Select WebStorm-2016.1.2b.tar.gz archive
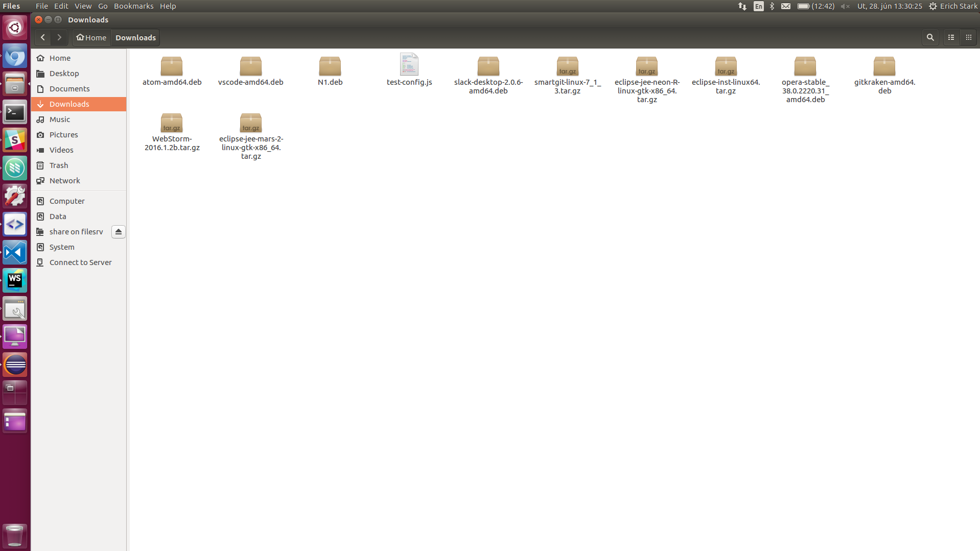This screenshot has width=980, height=551. (172, 132)
